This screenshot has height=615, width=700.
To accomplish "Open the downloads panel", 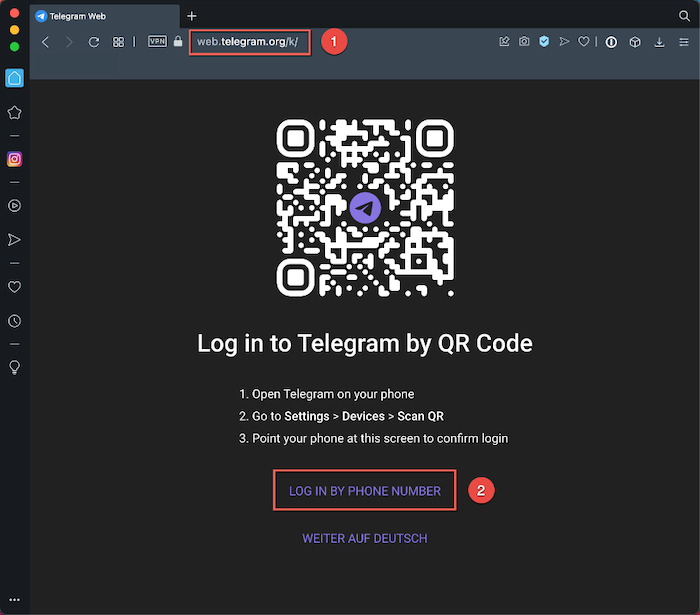I will (659, 42).
